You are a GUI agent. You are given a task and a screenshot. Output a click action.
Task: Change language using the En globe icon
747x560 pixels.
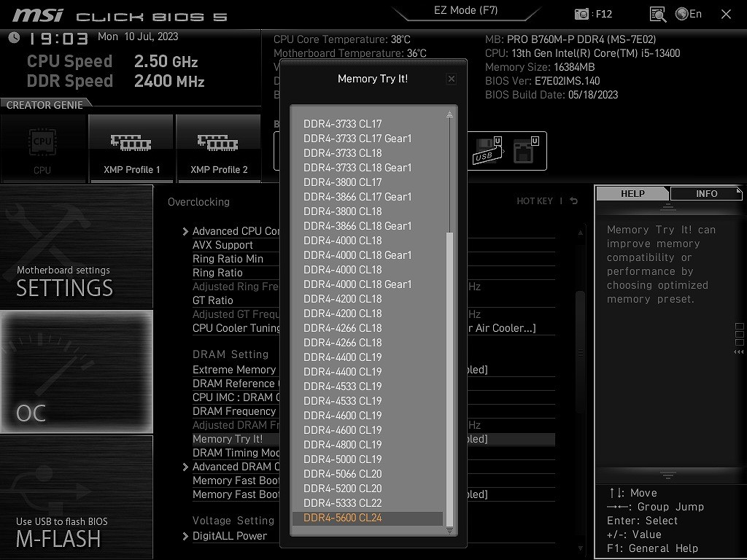(x=689, y=14)
